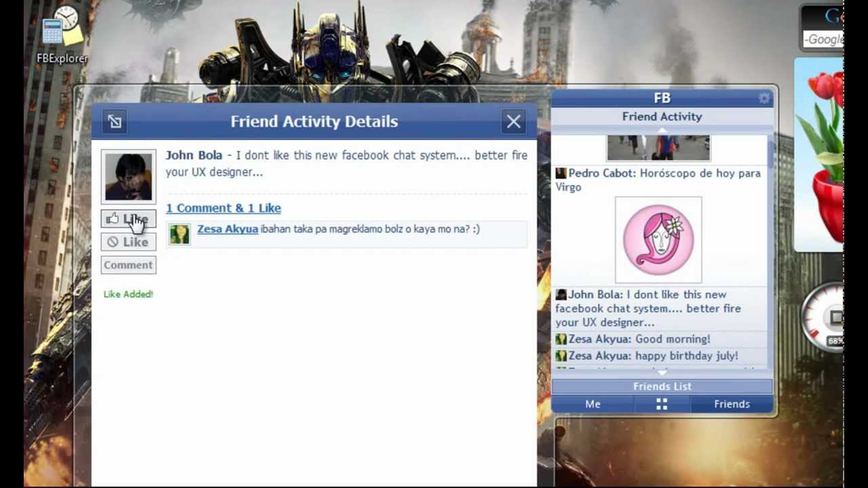Click the grid icon between Me and Friends
This screenshot has height=488, width=868.
(662, 404)
